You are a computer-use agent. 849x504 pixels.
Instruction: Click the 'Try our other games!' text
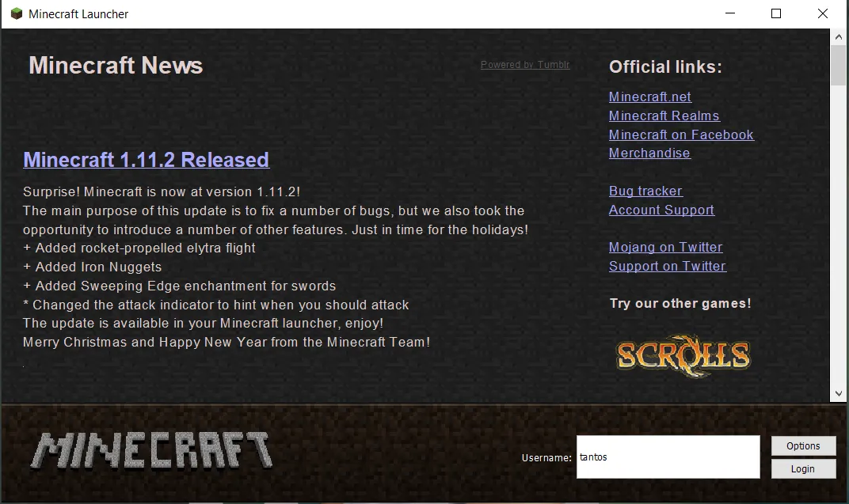pos(680,303)
